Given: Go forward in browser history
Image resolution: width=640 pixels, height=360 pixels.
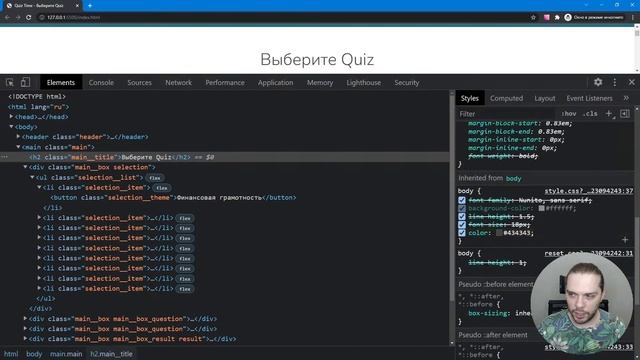Looking at the screenshot, I should pos(18,18).
